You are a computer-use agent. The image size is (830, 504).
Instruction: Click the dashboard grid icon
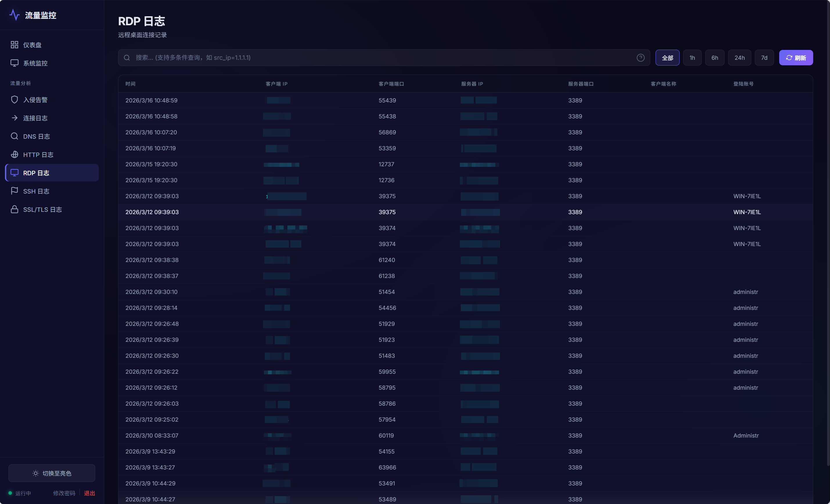(14, 45)
